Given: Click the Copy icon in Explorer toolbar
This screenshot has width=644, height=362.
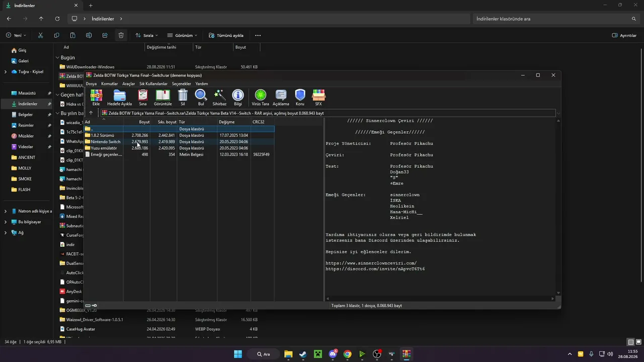Looking at the screenshot, I should pyautogui.click(x=56, y=35).
